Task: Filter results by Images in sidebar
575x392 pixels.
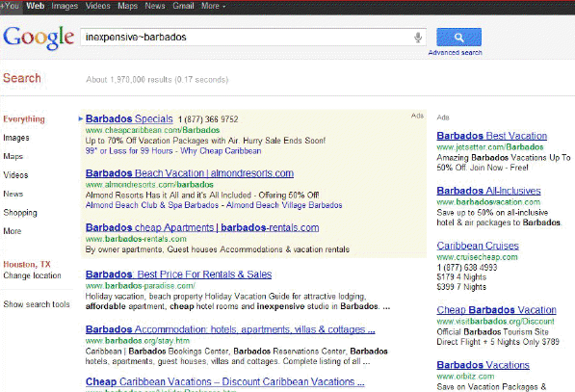Action: (16, 138)
